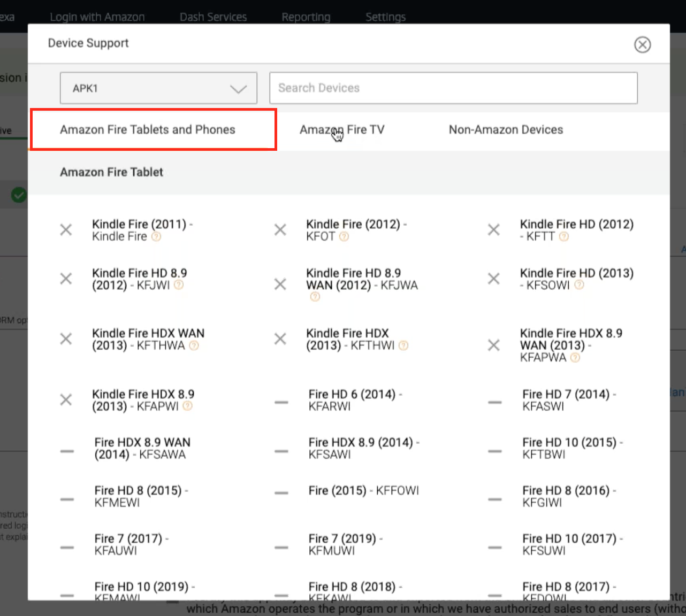686x616 pixels.
Task: Click dash icon beside Fire HD 6 (2014)
Action: pos(281,402)
